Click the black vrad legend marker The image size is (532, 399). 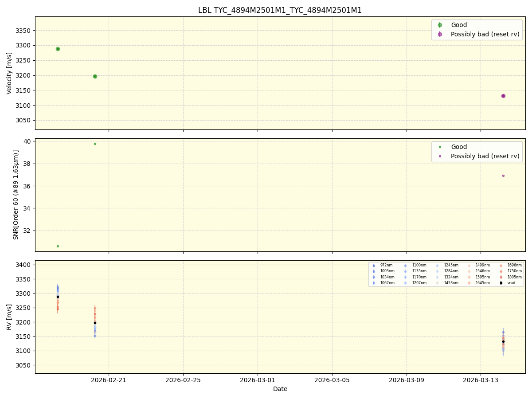(501, 282)
